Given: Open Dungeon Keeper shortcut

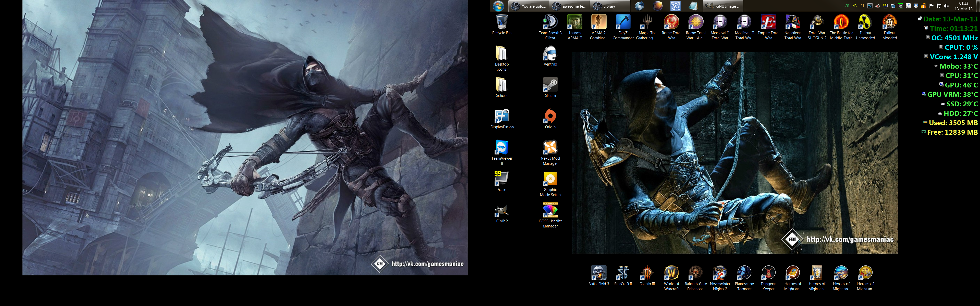Looking at the screenshot, I should point(768,278).
